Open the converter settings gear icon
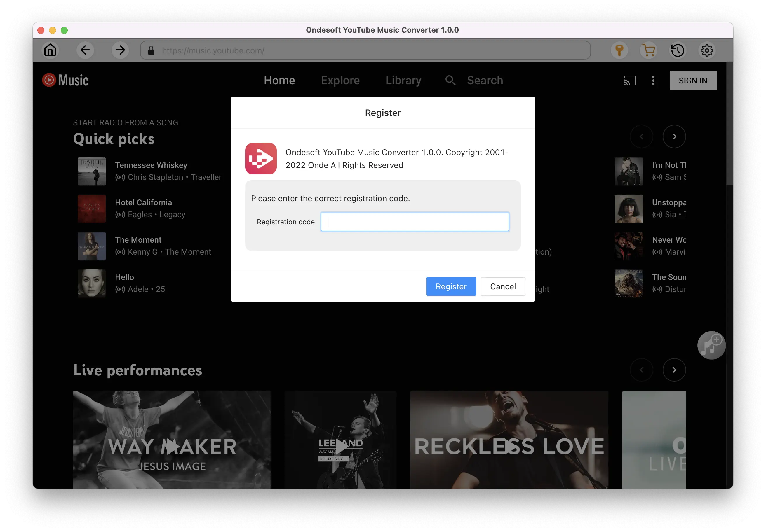The image size is (766, 532). coord(707,50)
